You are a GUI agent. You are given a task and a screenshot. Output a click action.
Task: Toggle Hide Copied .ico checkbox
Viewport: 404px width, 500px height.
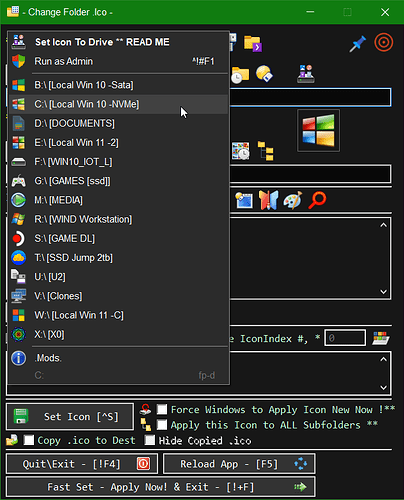pos(150,440)
